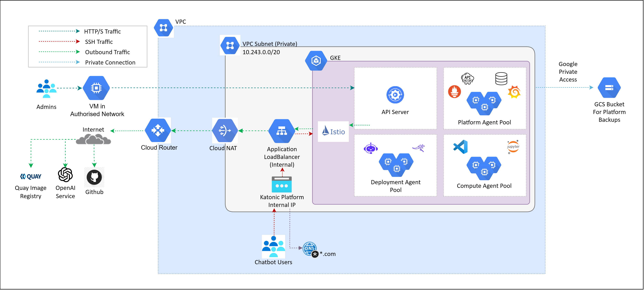
Task: Click the Cloud NAT icon
Action: 225,131
